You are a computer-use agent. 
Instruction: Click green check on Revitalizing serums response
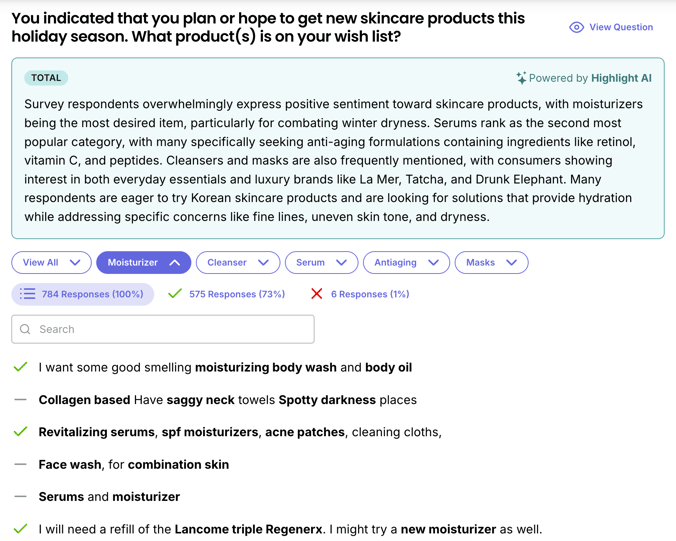coord(20,432)
